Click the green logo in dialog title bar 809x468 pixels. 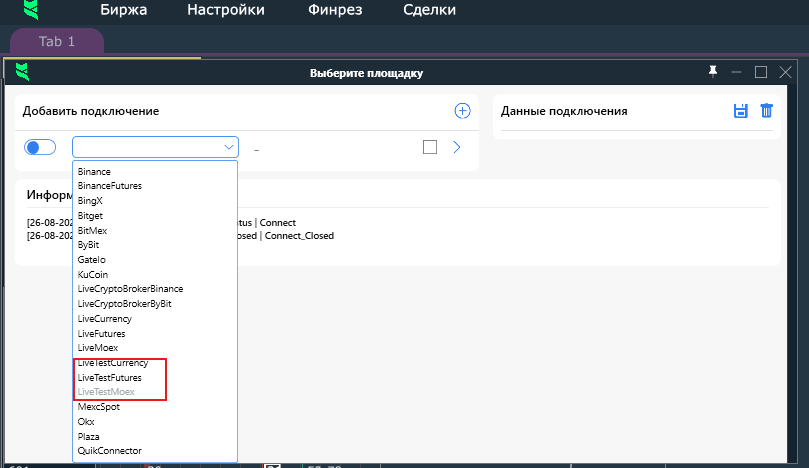click(x=22, y=72)
